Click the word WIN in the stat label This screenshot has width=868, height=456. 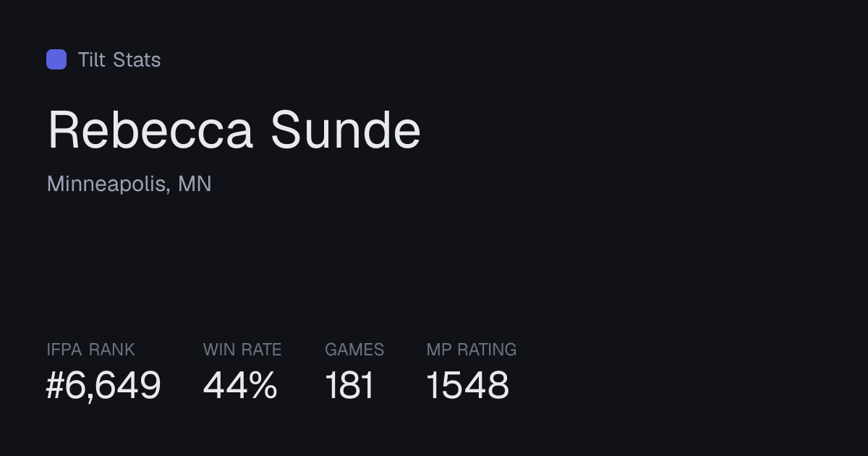(x=218, y=350)
